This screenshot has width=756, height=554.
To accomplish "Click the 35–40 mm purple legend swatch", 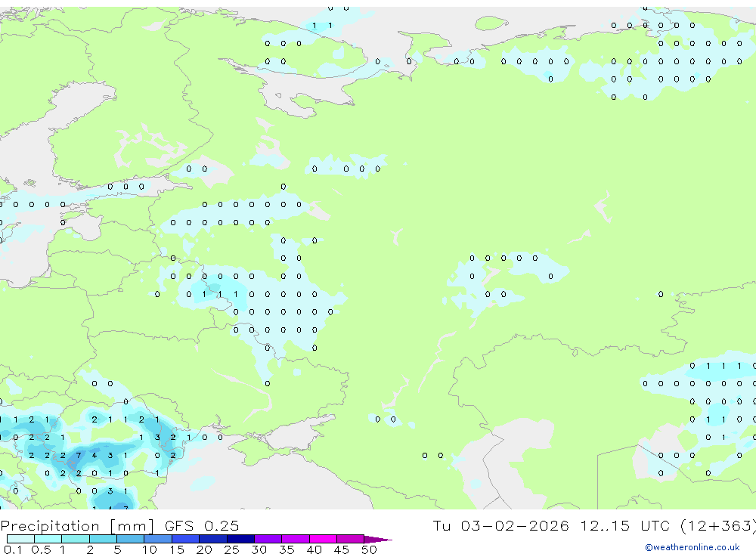I will coord(296,539).
